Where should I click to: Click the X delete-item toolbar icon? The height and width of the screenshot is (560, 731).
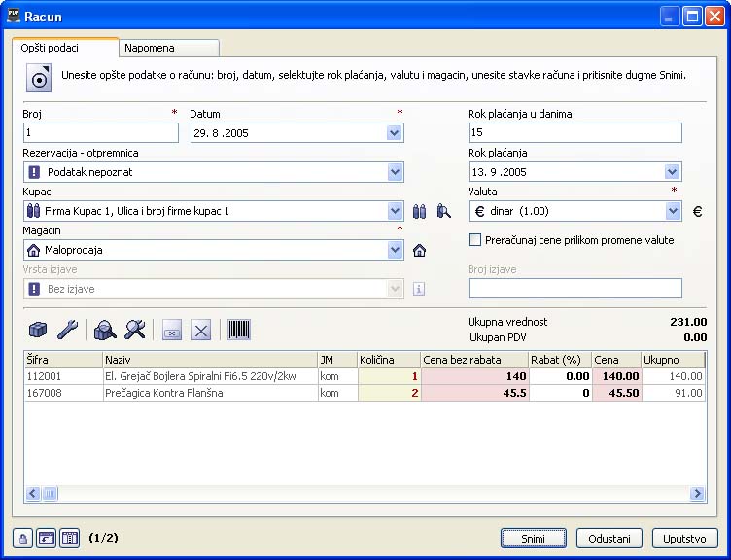tap(201, 331)
